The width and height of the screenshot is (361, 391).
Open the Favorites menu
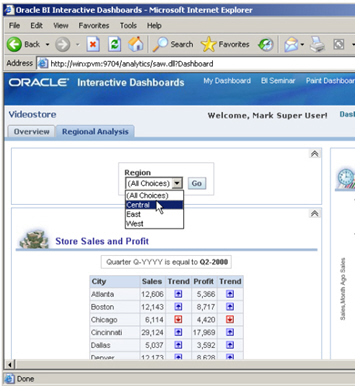94,26
